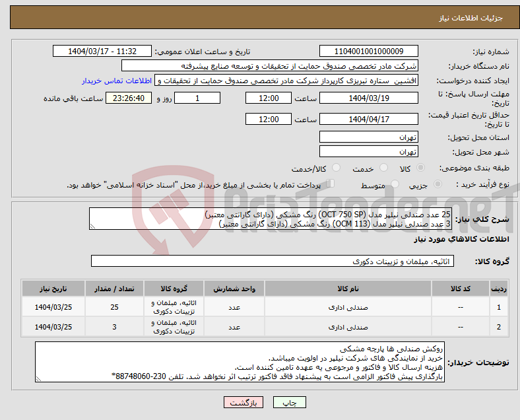520x420 pixels.
Task: Click صندلی اداری in row 1
Action: click(x=348, y=307)
